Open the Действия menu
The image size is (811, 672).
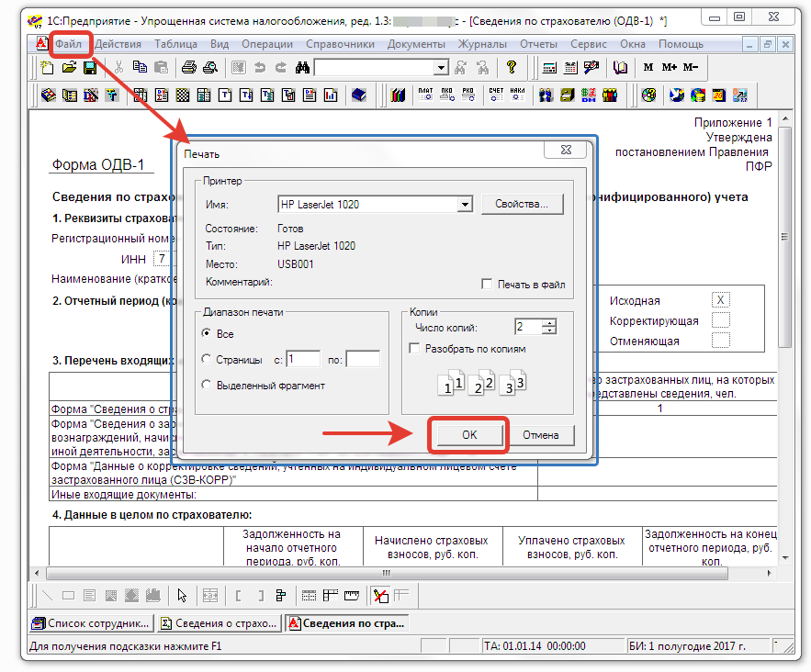click(118, 44)
